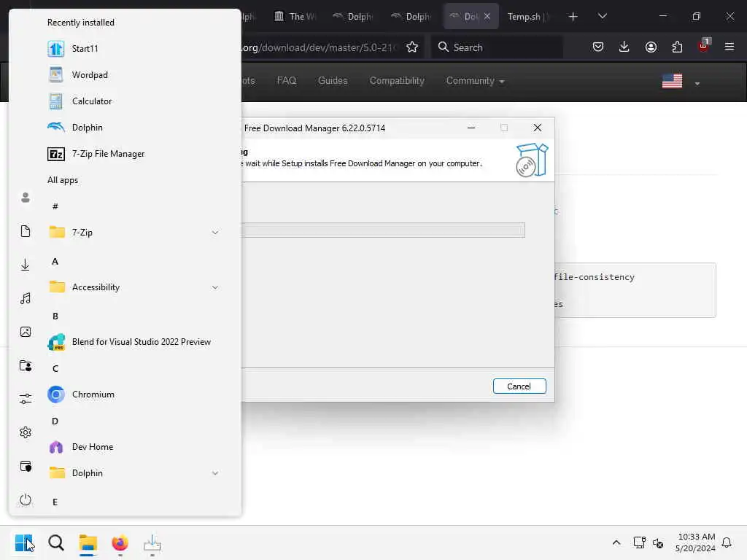This screenshot has width=747, height=560.
Task: Bookmark this page with the star icon
Action: [412, 47]
